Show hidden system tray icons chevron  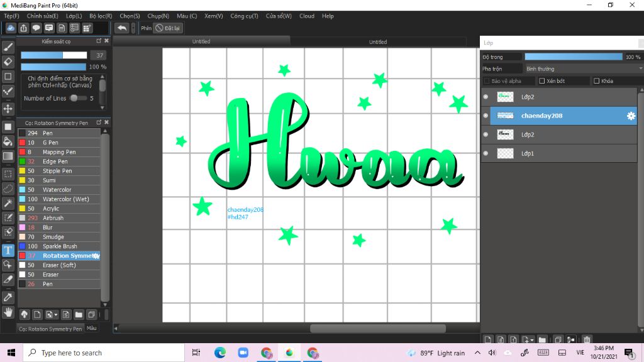click(477, 353)
